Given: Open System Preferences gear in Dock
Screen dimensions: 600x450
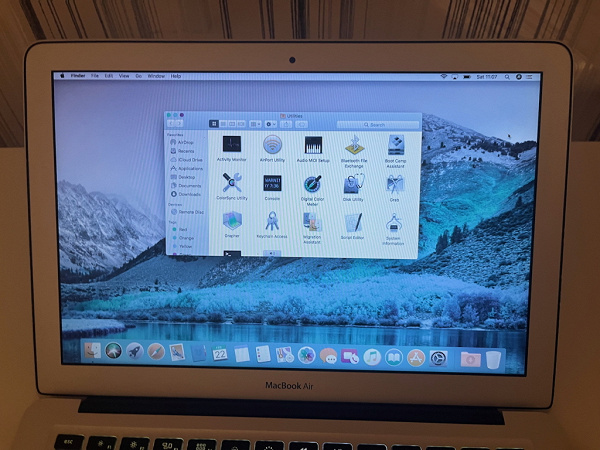Looking at the screenshot, I should tap(438, 359).
